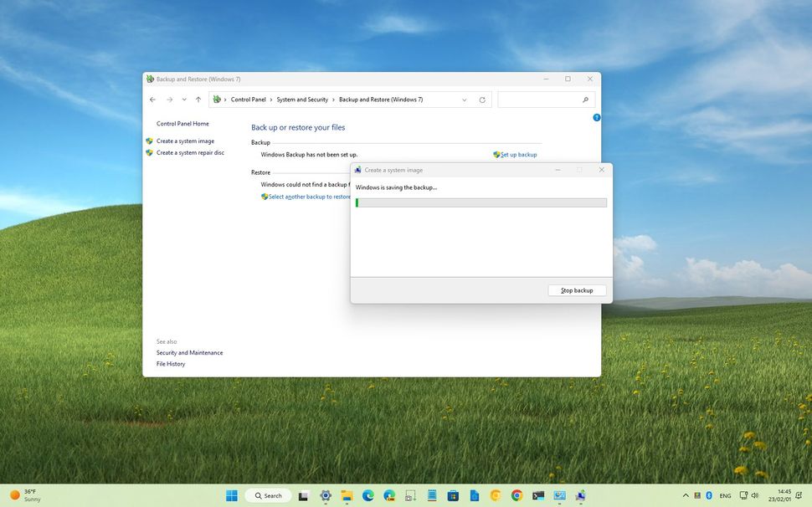The height and width of the screenshot is (507, 812).
Task: Launch Microsoft Edge from the taskbar
Action: pyautogui.click(x=367, y=495)
